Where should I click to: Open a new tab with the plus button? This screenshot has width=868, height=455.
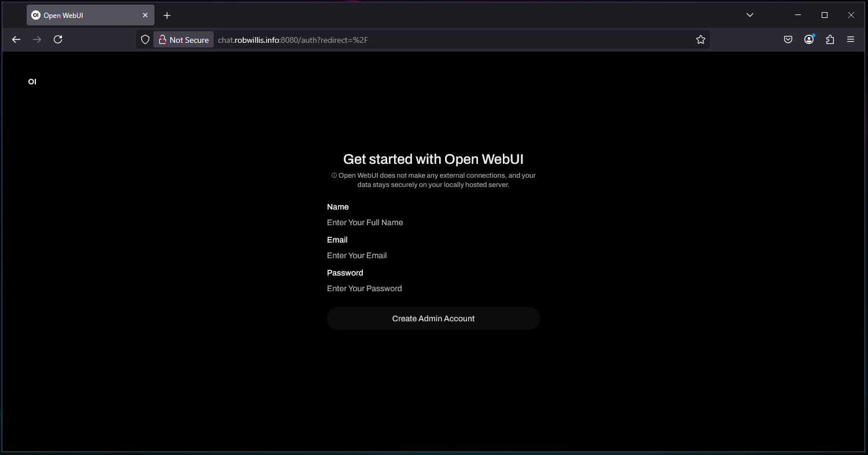click(167, 16)
